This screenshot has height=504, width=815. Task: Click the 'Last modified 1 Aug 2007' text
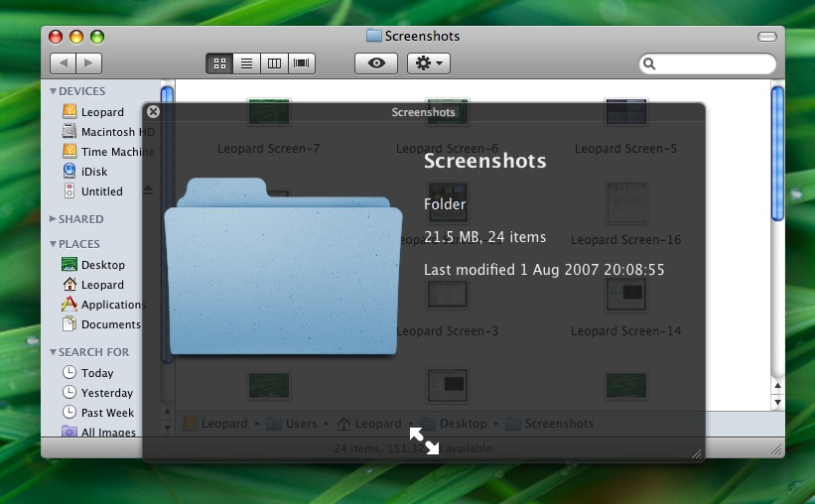click(544, 270)
